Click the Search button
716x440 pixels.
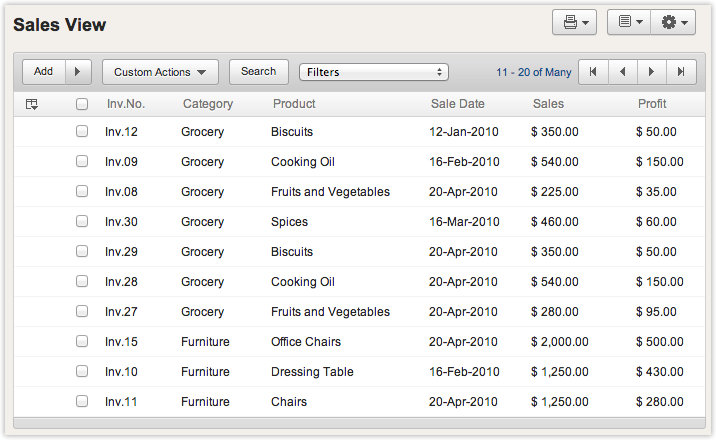coord(258,72)
